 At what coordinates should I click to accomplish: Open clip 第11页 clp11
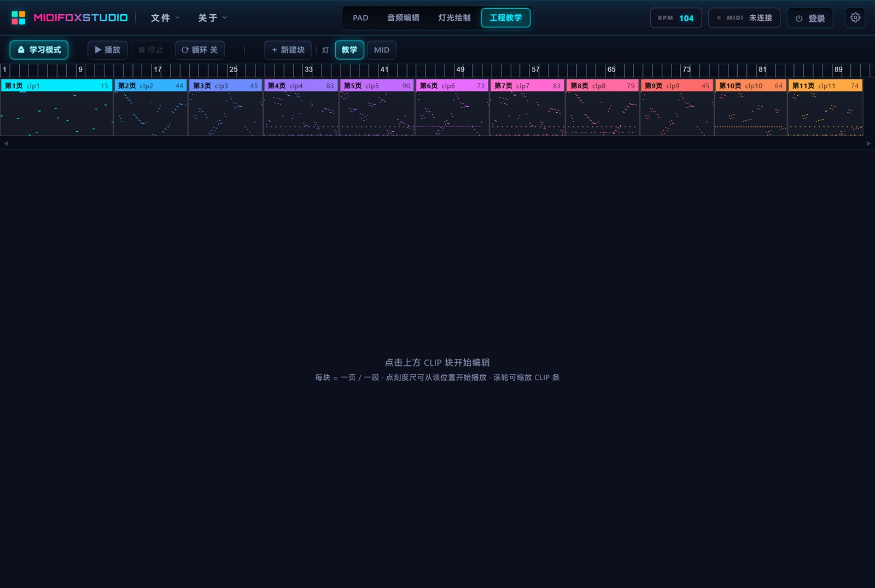point(825,107)
